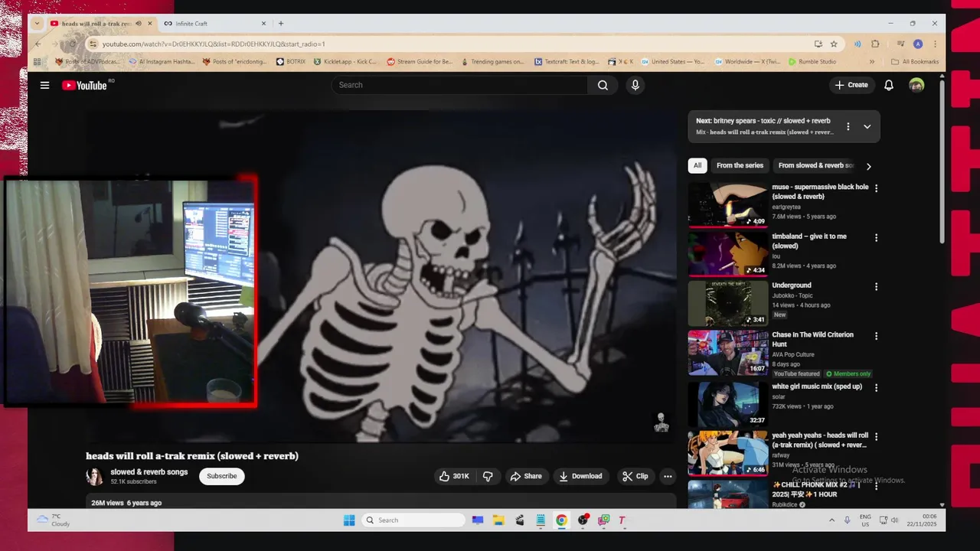Open the pink T app in taskbar
The width and height of the screenshot is (980, 551).
622,520
